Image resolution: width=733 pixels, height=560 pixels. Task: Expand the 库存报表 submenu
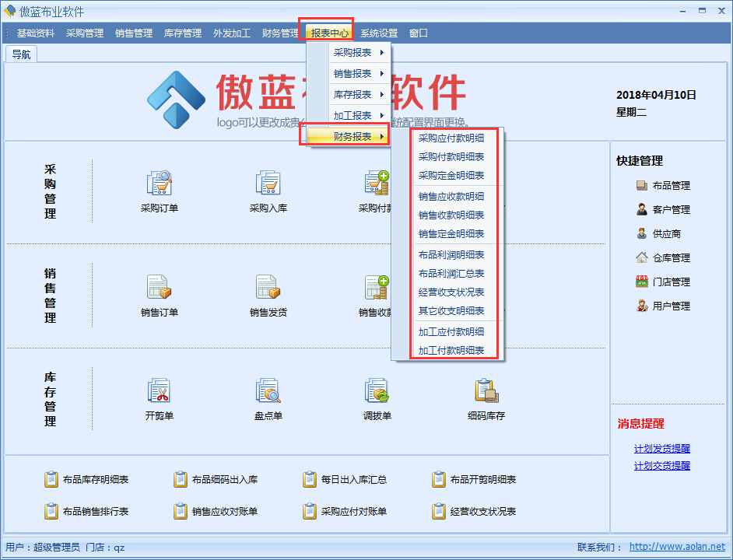pyautogui.click(x=352, y=95)
